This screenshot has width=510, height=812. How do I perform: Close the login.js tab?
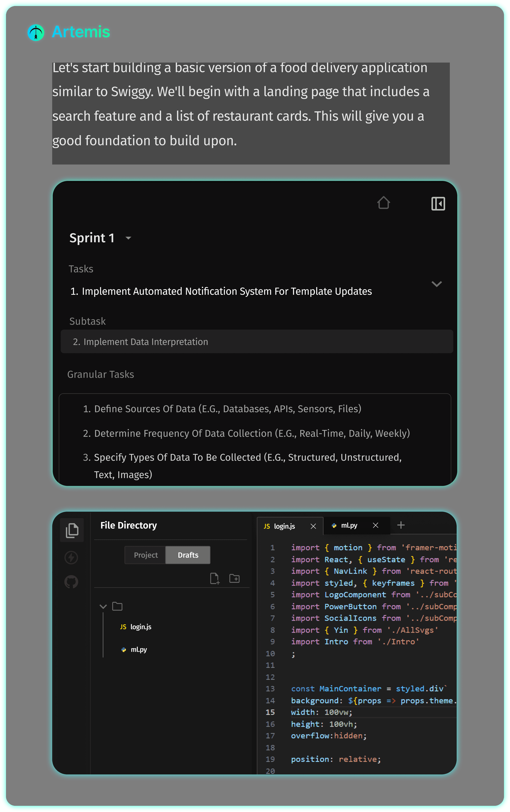point(313,526)
